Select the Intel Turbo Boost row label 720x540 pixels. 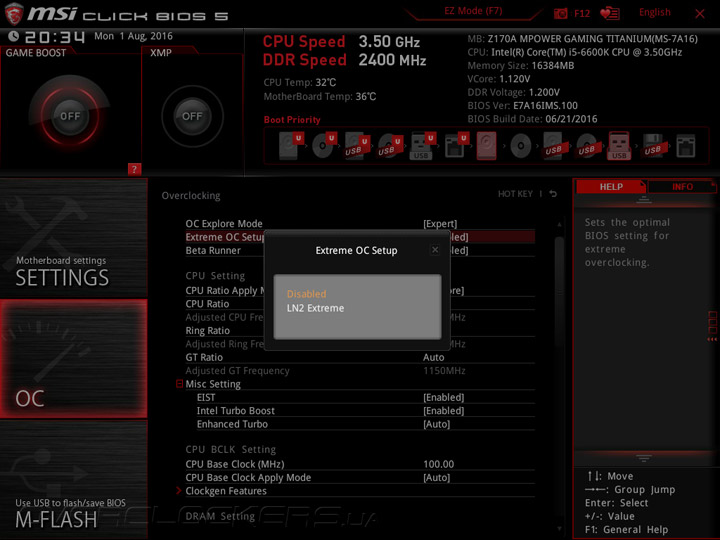coord(236,411)
